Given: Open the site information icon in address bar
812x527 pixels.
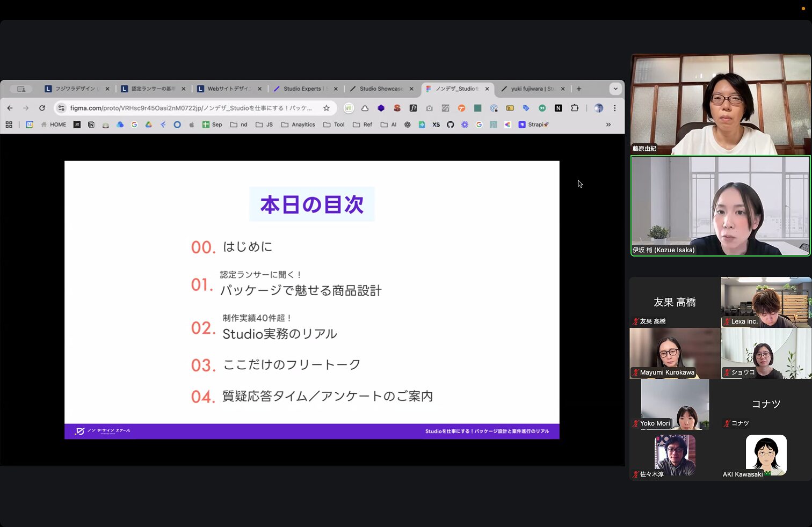Looking at the screenshot, I should tap(61, 108).
